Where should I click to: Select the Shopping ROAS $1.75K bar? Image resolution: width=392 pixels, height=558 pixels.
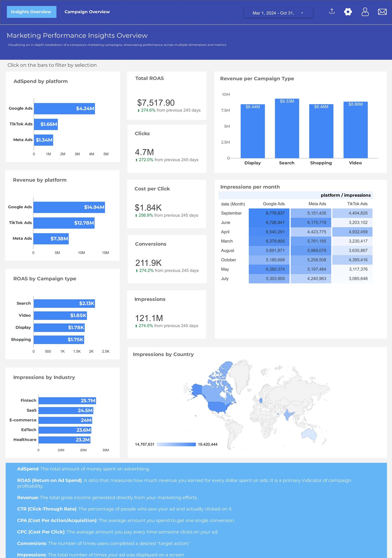[x=59, y=340]
